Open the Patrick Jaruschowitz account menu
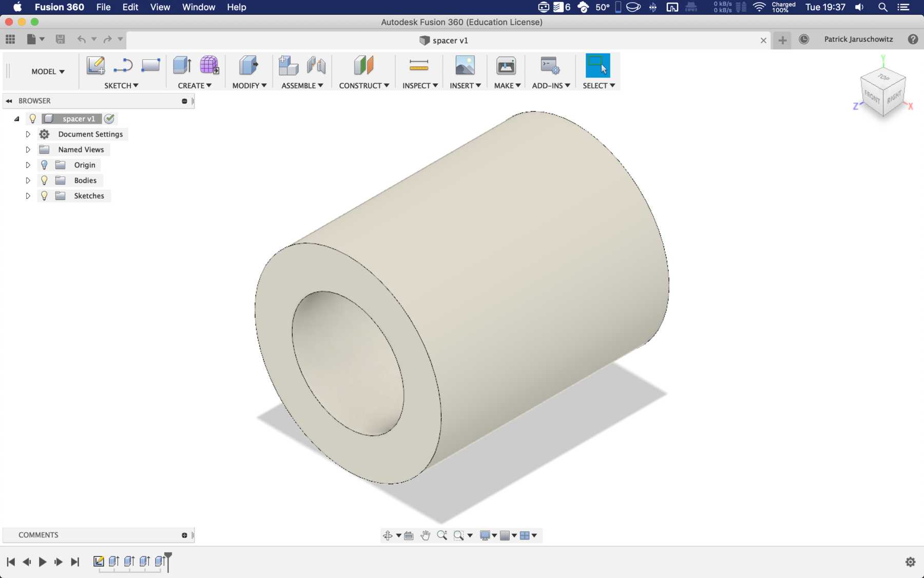 (x=858, y=39)
